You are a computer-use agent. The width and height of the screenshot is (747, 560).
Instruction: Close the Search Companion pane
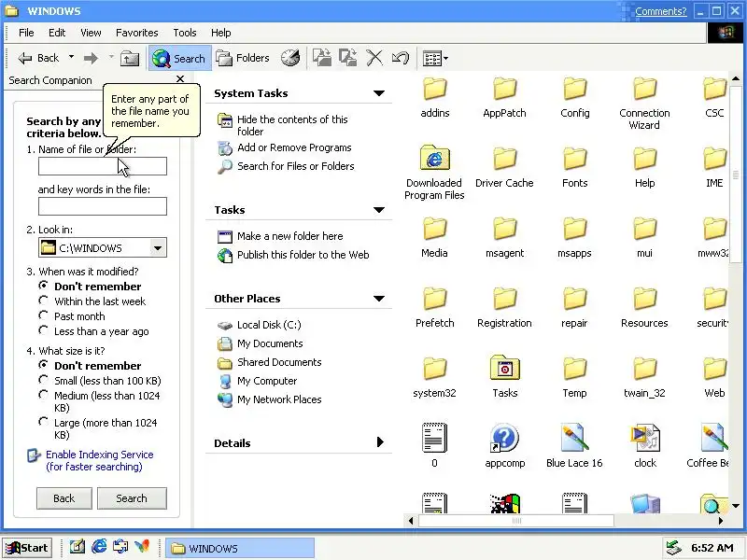coord(180,79)
